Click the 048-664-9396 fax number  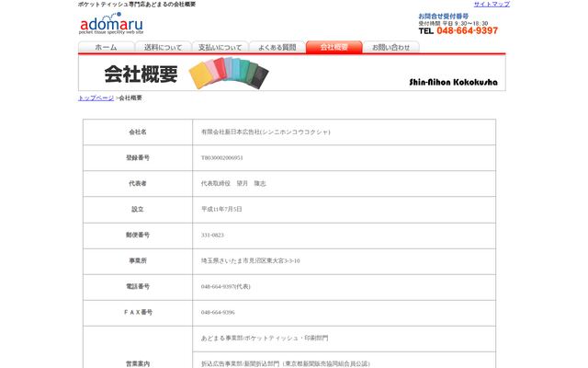point(219,313)
